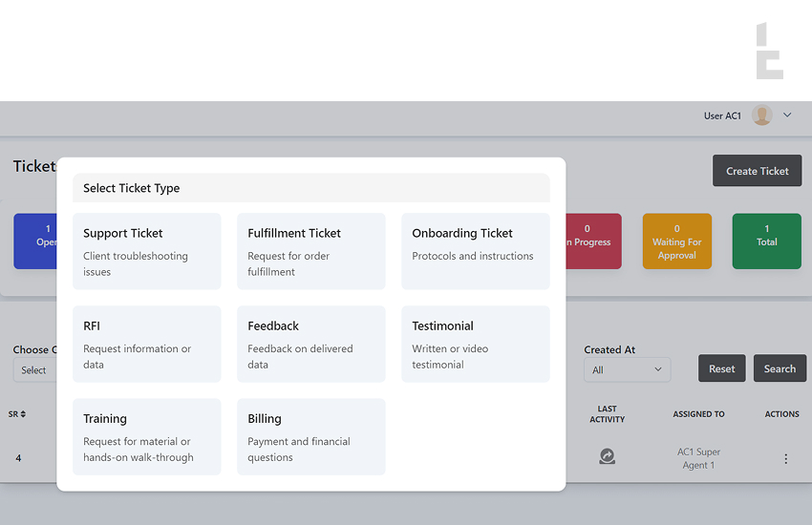
Task: Select Fulfillment Ticket type
Action: (310, 251)
